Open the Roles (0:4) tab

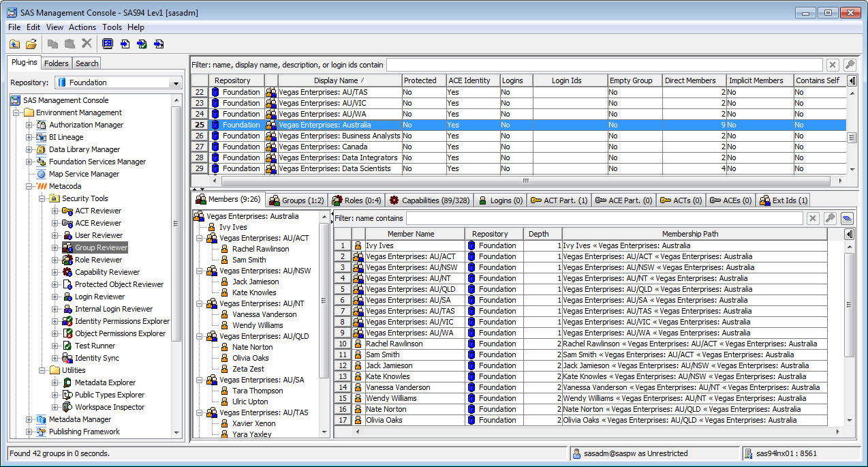356,200
